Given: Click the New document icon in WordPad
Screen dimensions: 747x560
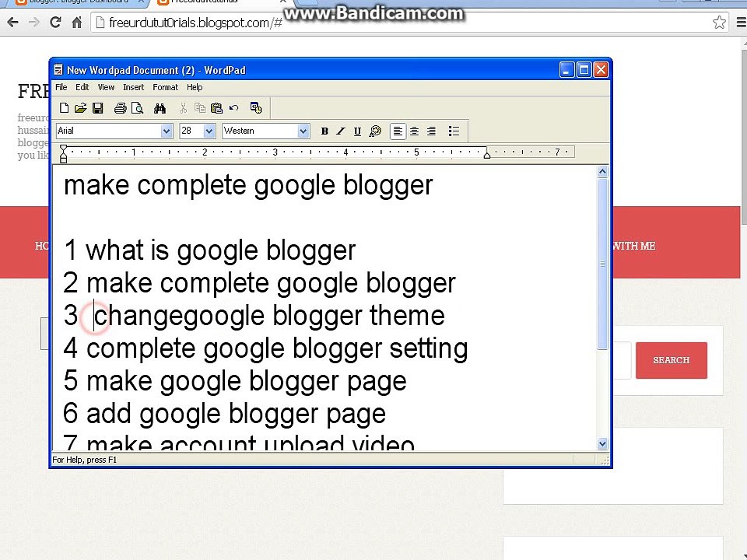Looking at the screenshot, I should (x=65, y=108).
